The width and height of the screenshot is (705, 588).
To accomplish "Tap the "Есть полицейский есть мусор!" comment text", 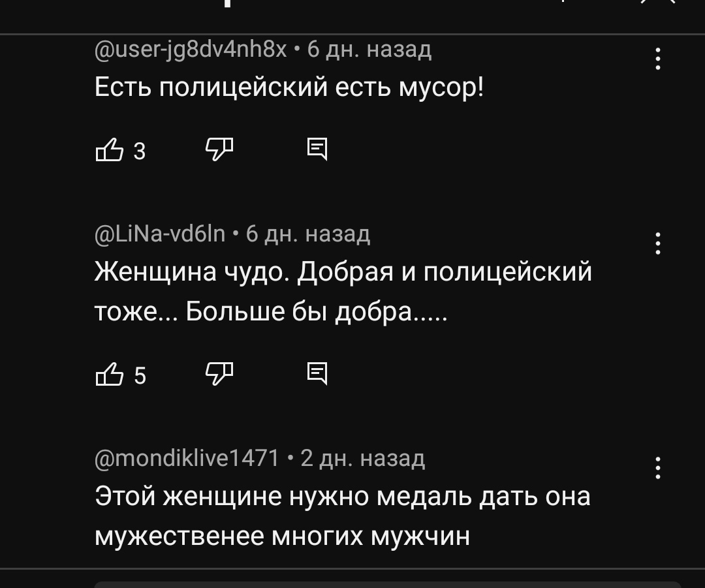I will click(289, 86).
